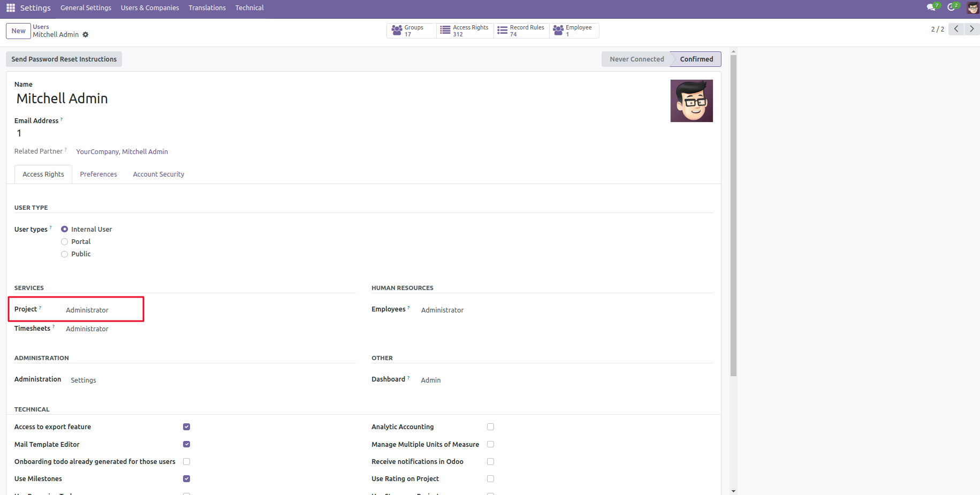Image resolution: width=980 pixels, height=495 pixels.
Task: Enable Analytic Accounting checkbox
Action: (x=491, y=427)
